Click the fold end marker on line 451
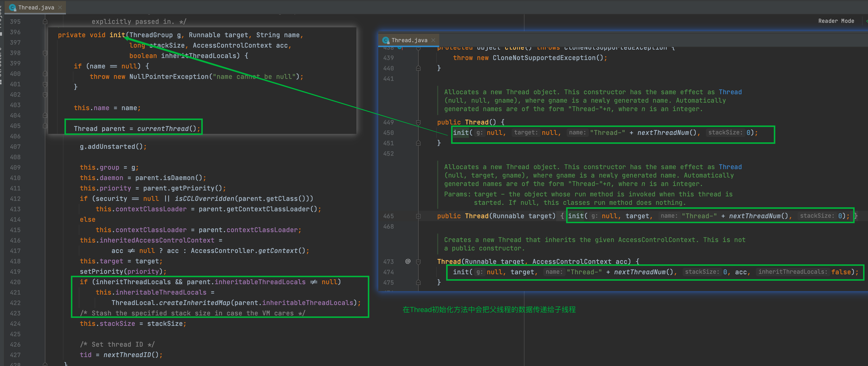Screen dimensions: 868x366 [x=418, y=143]
